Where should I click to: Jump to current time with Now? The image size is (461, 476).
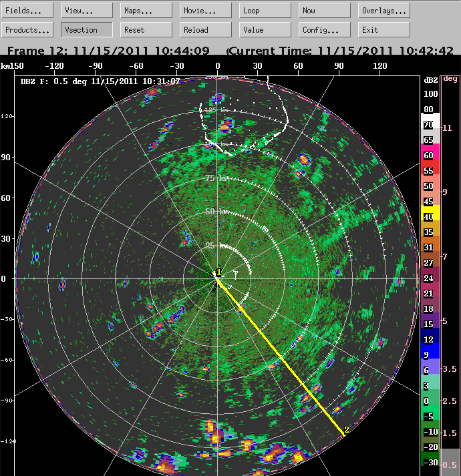coord(324,11)
